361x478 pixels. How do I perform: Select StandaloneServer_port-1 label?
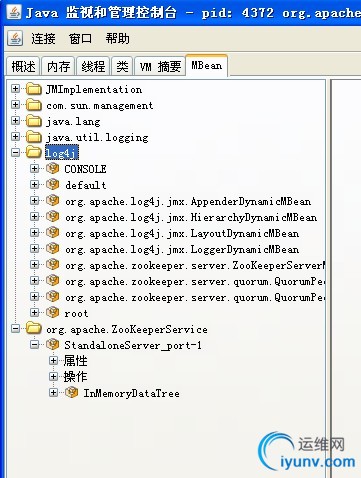coord(133,345)
